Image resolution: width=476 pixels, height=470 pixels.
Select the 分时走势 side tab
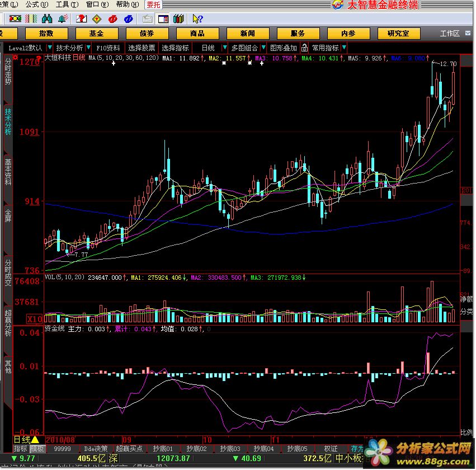[x=8, y=72]
